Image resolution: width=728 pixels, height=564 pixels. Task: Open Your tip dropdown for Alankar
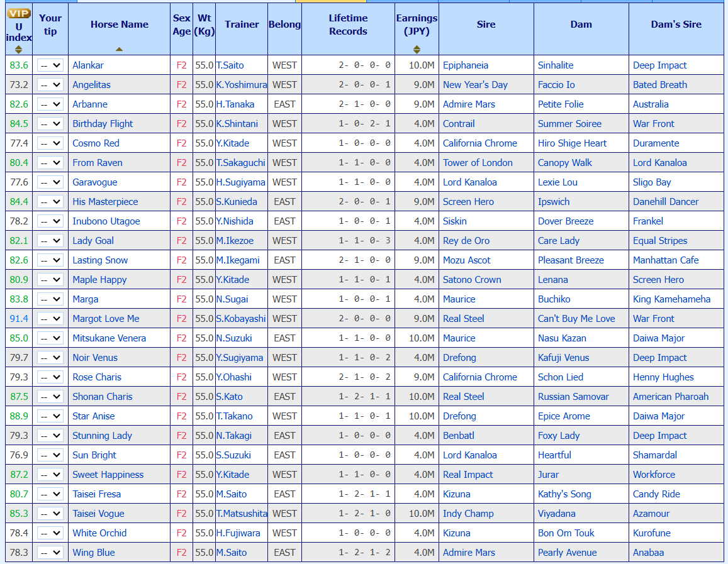tap(50, 65)
